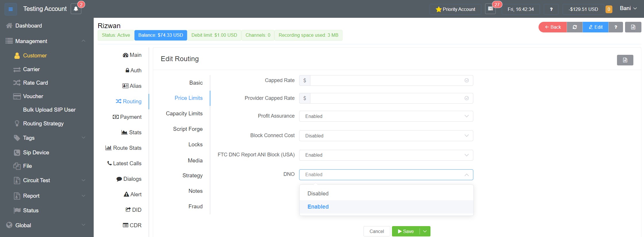Open the document icon next to the customer help button
The width and height of the screenshot is (644, 237).
633,27
